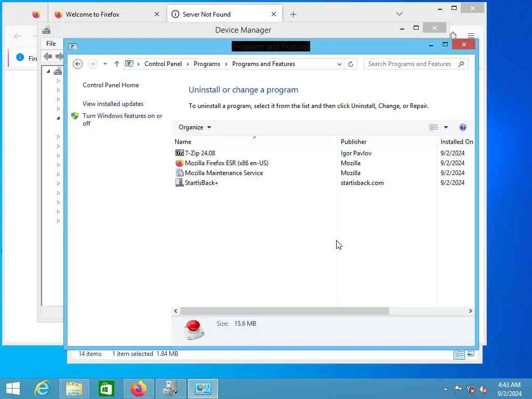Select Mozilla Firefox ESR (x86 en-US)
Screen dimensions: 532x399
[x=227, y=163]
